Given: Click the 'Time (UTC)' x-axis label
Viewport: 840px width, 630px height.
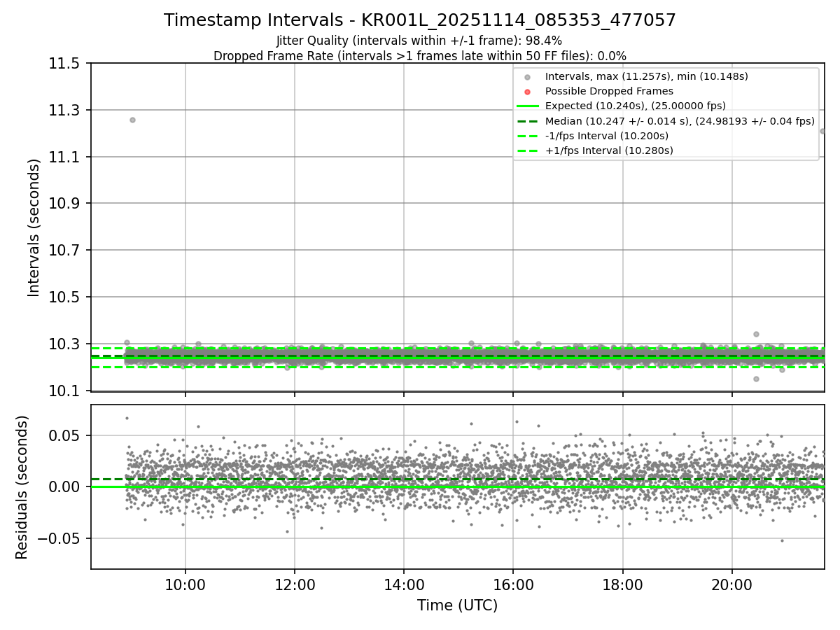Looking at the screenshot, I should [458, 605].
